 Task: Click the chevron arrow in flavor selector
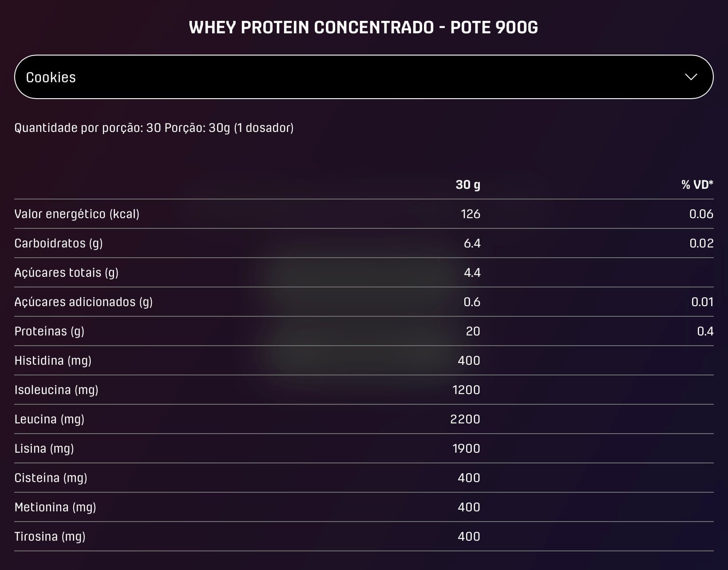pos(691,77)
